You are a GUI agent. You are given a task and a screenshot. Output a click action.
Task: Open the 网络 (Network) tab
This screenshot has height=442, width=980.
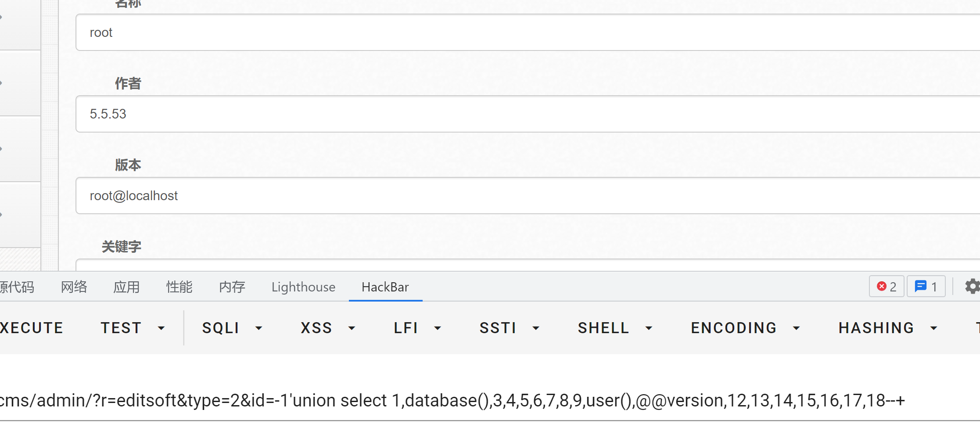coord(74,287)
